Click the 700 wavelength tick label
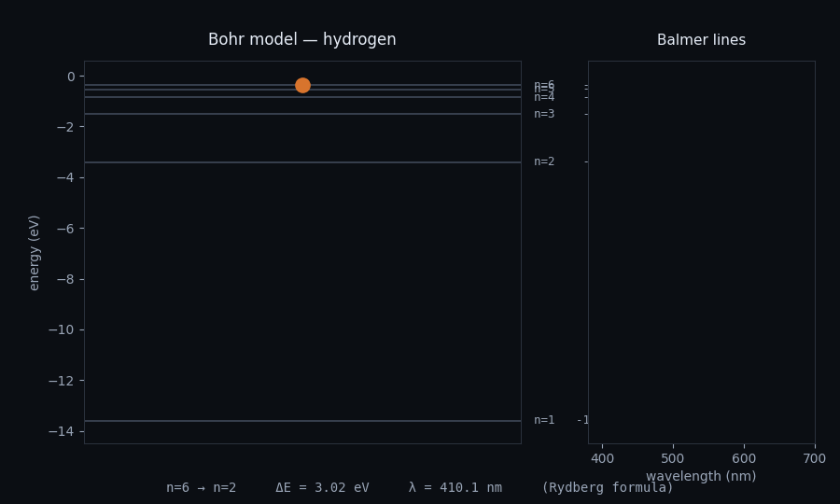Viewport: 840px width, 504px height. [x=815, y=458]
